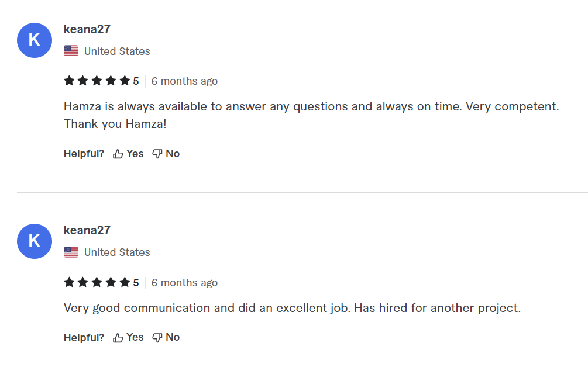Select keana27 username above the 'excellent job' review

coord(87,230)
